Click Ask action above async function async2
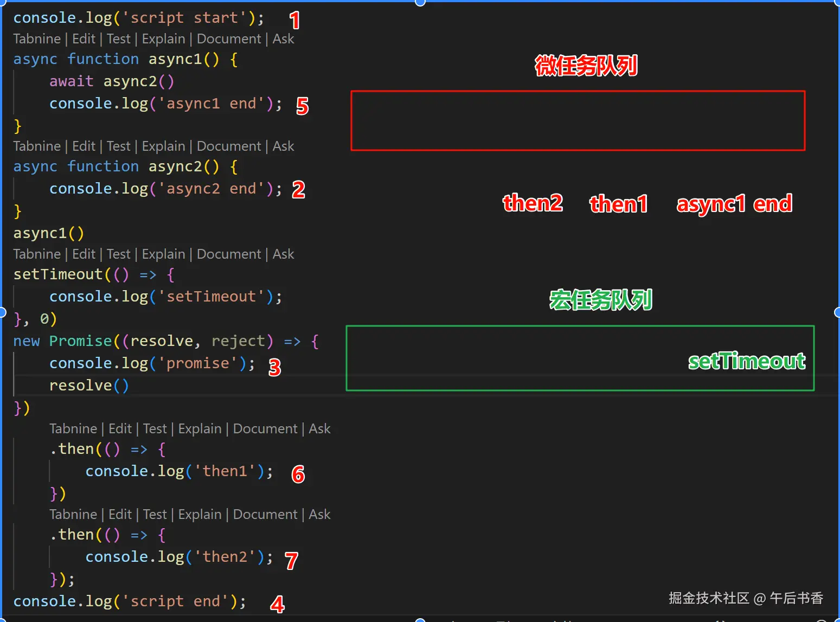 pyautogui.click(x=284, y=146)
